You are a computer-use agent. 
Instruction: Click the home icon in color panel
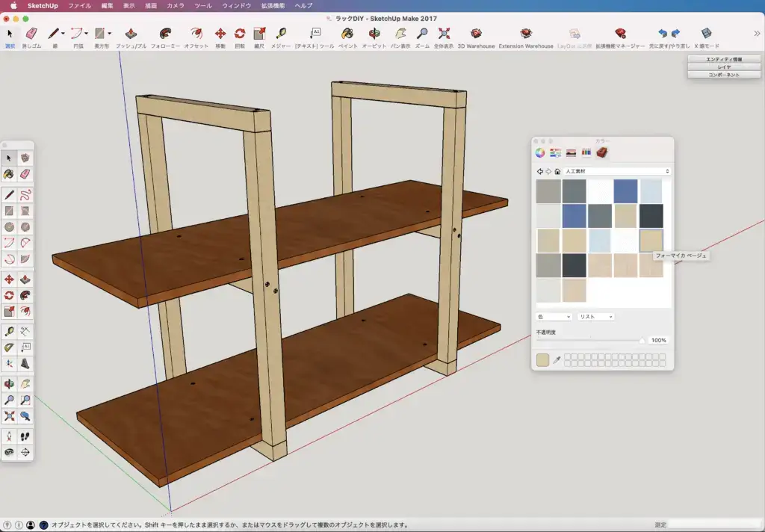[557, 171]
